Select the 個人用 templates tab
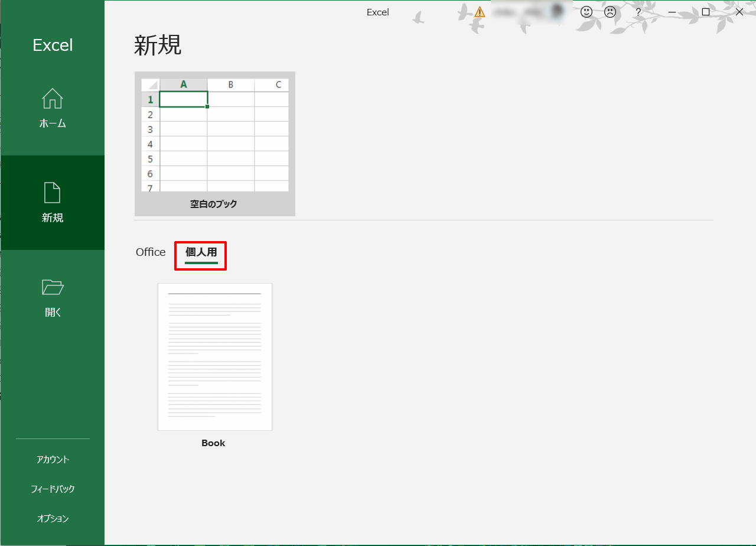756x546 pixels. point(201,253)
